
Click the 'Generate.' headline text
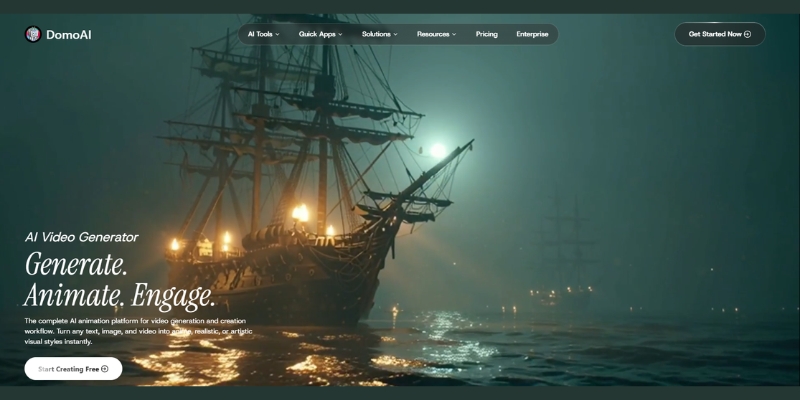click(x=76, y=264)
